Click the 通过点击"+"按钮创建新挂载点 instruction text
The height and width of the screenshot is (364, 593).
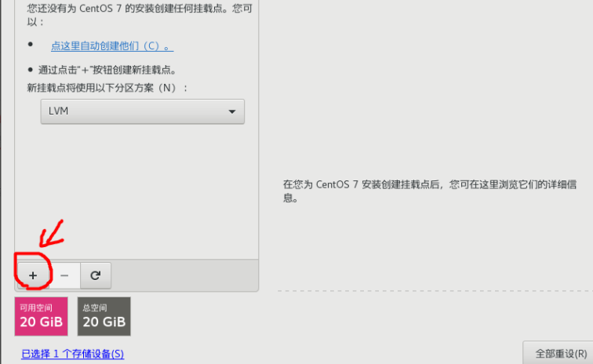[x=107, y=70]
